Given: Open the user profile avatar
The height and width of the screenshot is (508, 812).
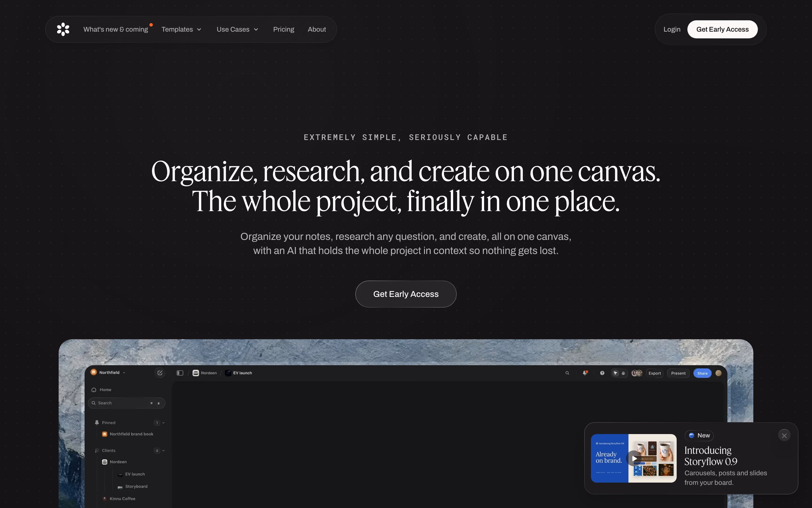Looking at the screenshot, I should [x=718, y=373].
